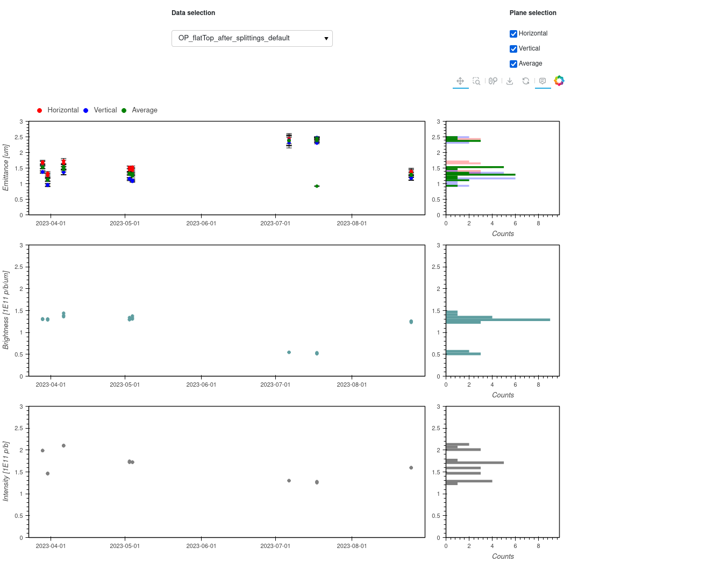
Task: Click the Average legend label
Action: pyautogui.click(x=145, y=110)
